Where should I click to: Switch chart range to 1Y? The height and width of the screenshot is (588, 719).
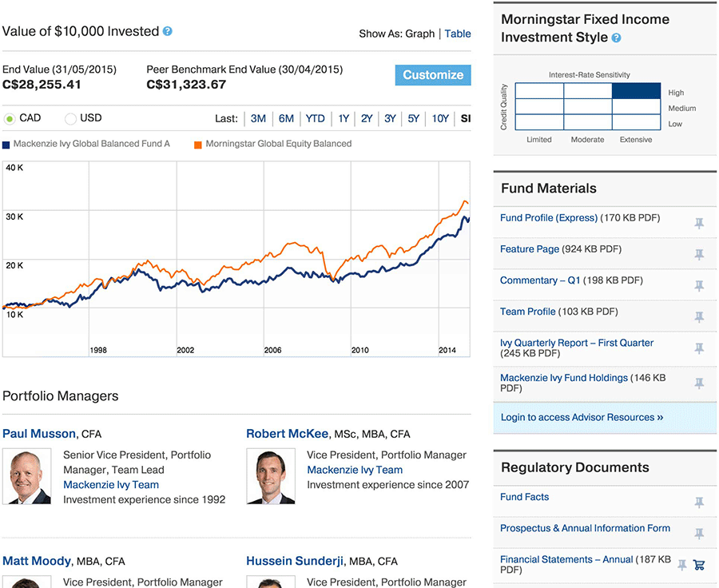[344, 119]
